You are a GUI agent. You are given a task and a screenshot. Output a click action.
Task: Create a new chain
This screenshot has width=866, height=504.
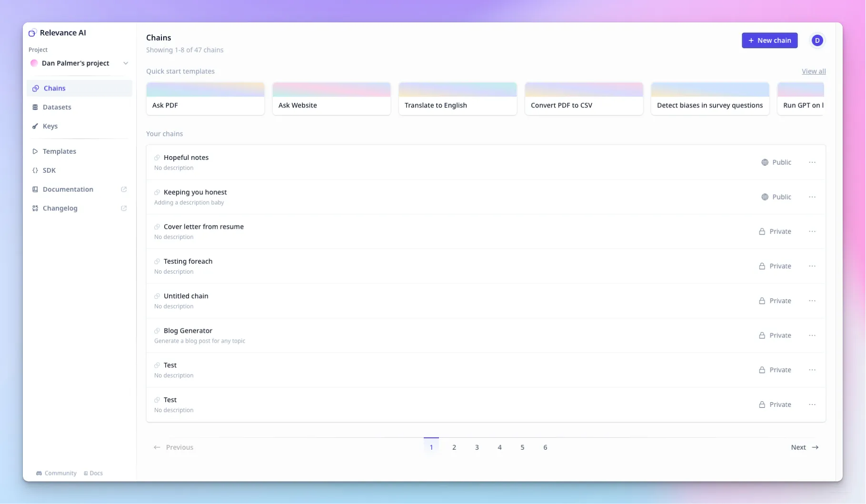point(769,40)
